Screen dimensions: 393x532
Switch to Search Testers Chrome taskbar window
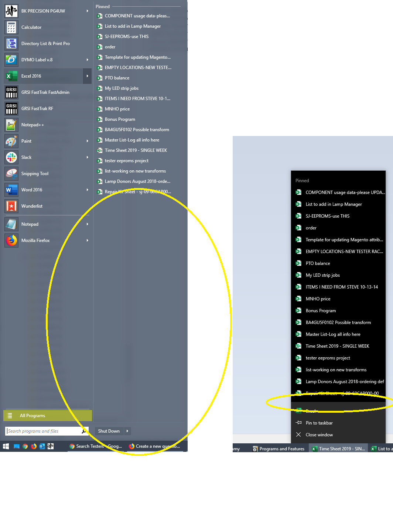click(96, 446)
